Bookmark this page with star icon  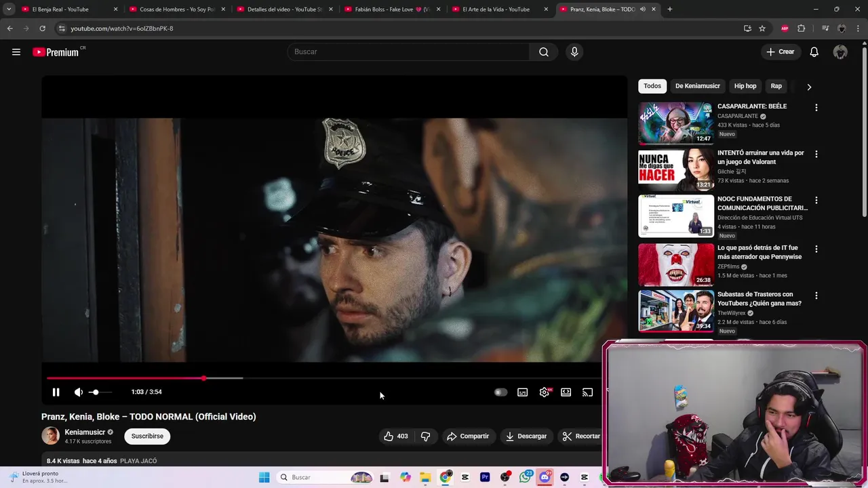coord(762,28)
